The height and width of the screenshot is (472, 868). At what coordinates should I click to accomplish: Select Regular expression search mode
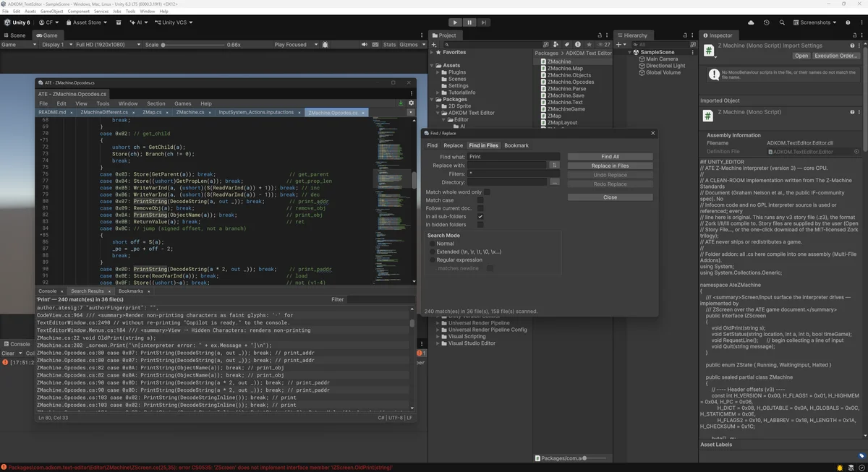(433, 259)
